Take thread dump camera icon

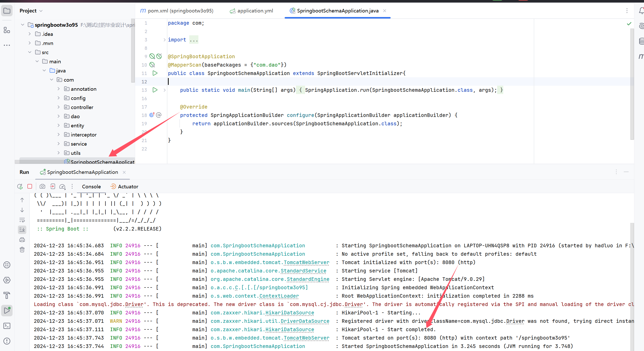coord(42,186)
